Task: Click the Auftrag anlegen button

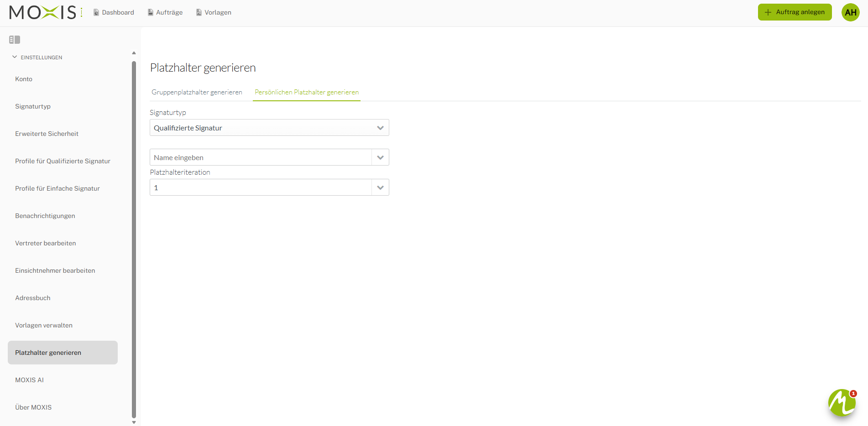Action: point(795,12)
